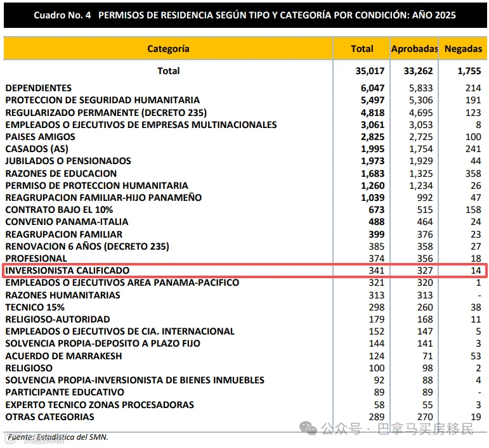The width and height of the screenshot is (489, 448).
Task: Click the table title banner Cuadro No. 4
Action: 245,15
